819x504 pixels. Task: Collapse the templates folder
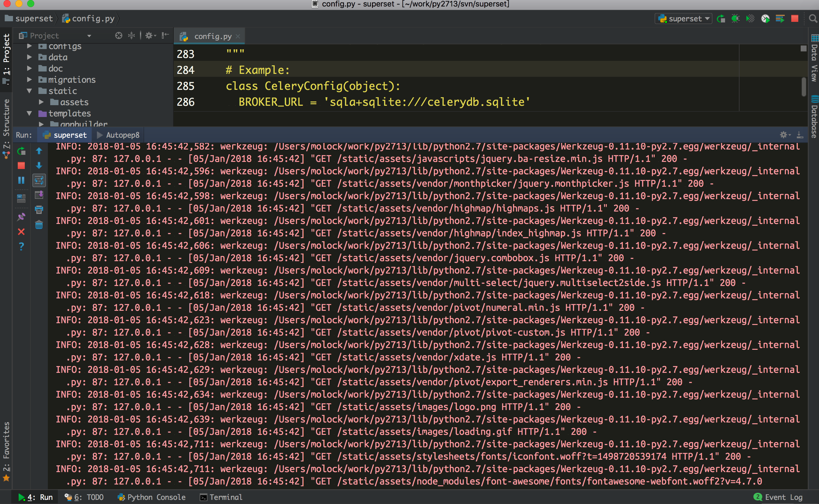pos(29,113)
